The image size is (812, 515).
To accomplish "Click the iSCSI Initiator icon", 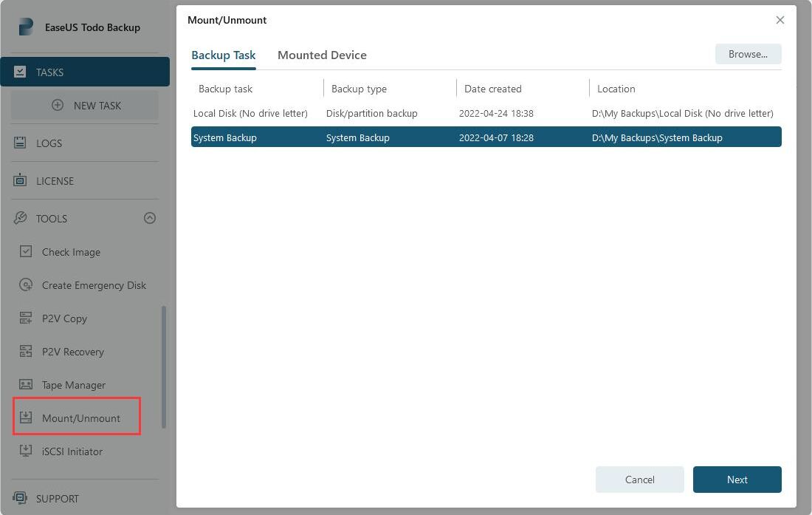I will (26, 451).
